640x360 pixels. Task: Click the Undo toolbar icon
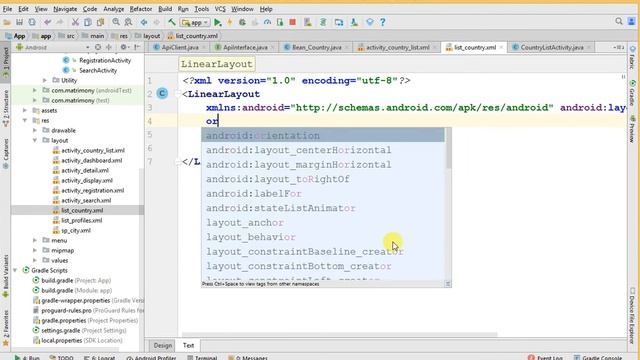tap(48, 22)
